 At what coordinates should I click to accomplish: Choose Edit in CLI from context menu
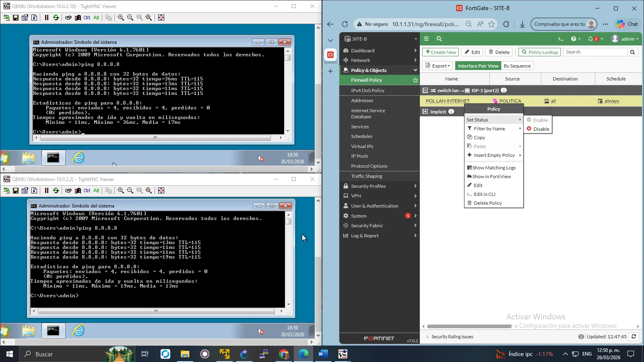[493, 194]
